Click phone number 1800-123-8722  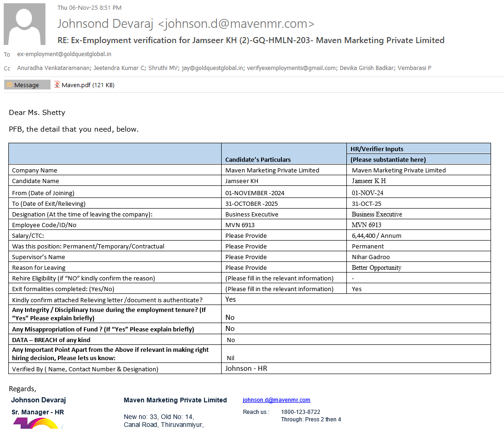tap(300, 412)
